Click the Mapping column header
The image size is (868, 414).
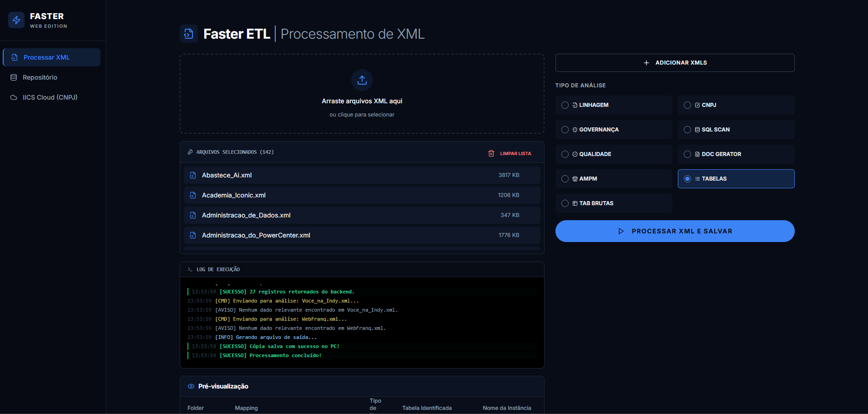click(246, 408)
